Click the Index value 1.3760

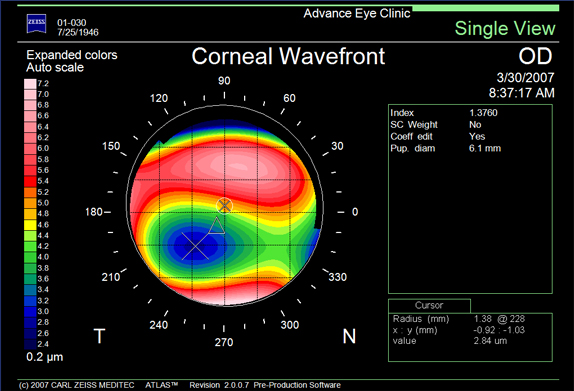(483, 113)
